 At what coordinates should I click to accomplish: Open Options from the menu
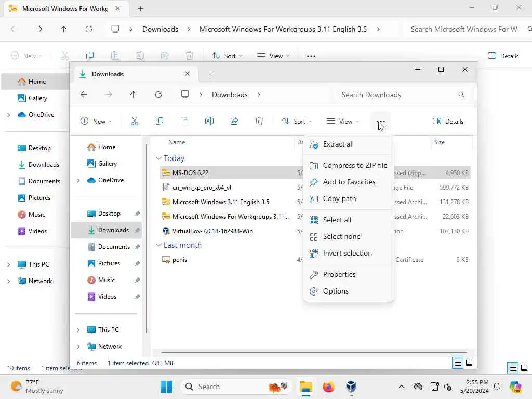pos(349,291)
